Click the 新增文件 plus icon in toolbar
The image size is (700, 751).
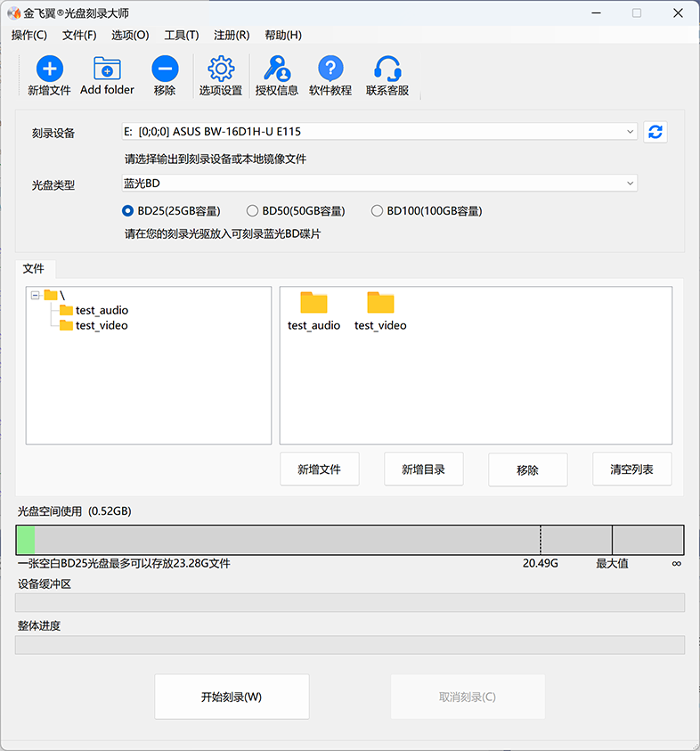49,69
